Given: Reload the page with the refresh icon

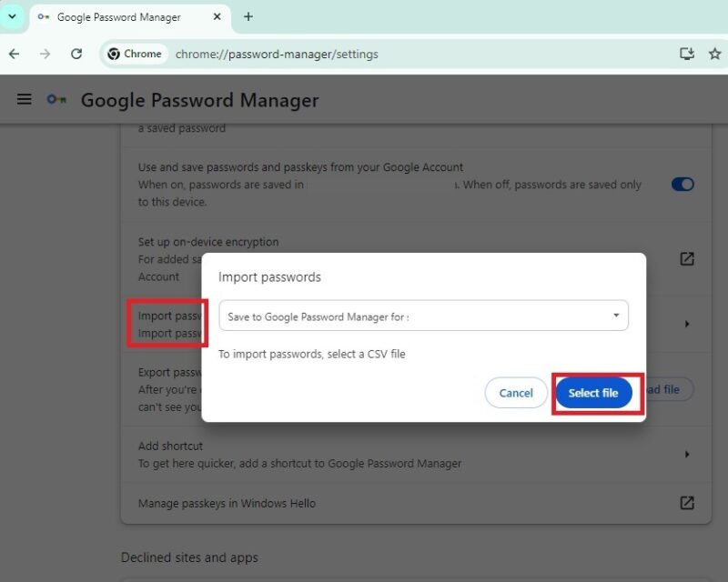Looking at the screenshot, I should click(x=76, y=54).
